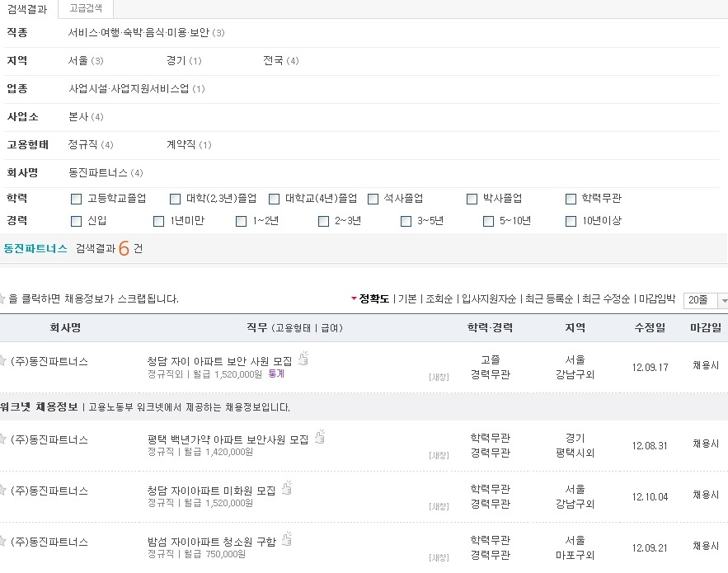Click the 동진파트너스 search keyword heading
Viewport: 728px width, 573px height.
35,248
